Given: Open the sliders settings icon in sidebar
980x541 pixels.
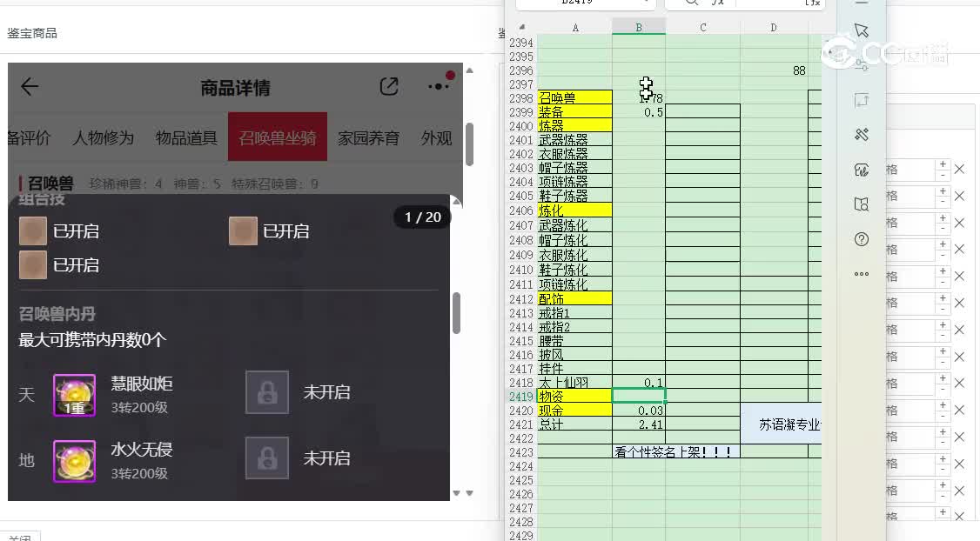Looking at the screenshot, I should (862, 64).
